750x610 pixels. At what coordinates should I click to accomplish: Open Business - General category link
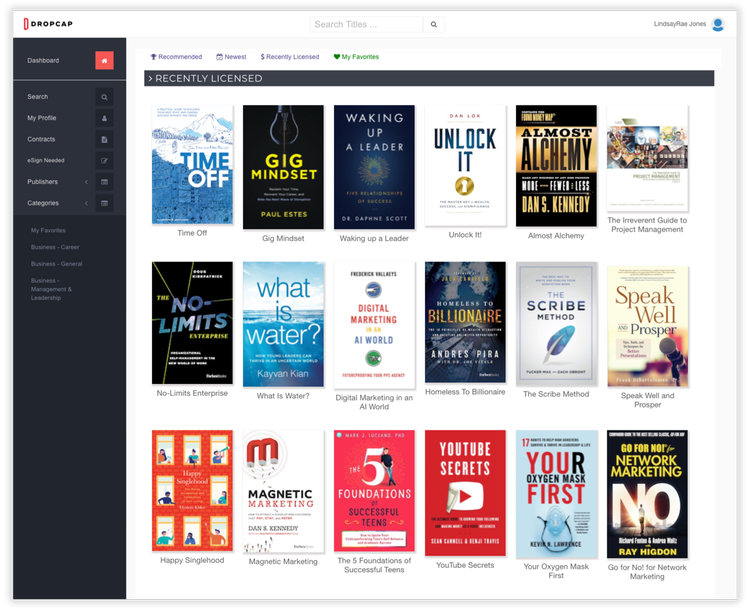click(56, 264)
